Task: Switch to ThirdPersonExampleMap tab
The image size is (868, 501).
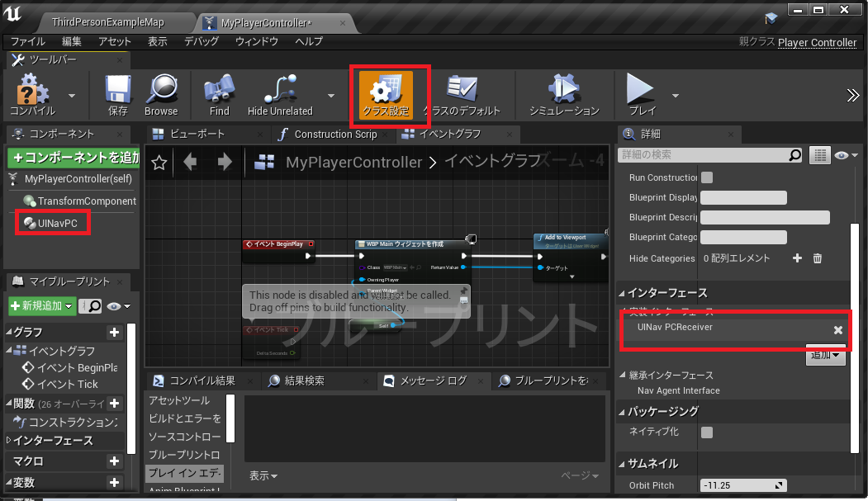Action: pyautogui.click(x=108, y=22)
